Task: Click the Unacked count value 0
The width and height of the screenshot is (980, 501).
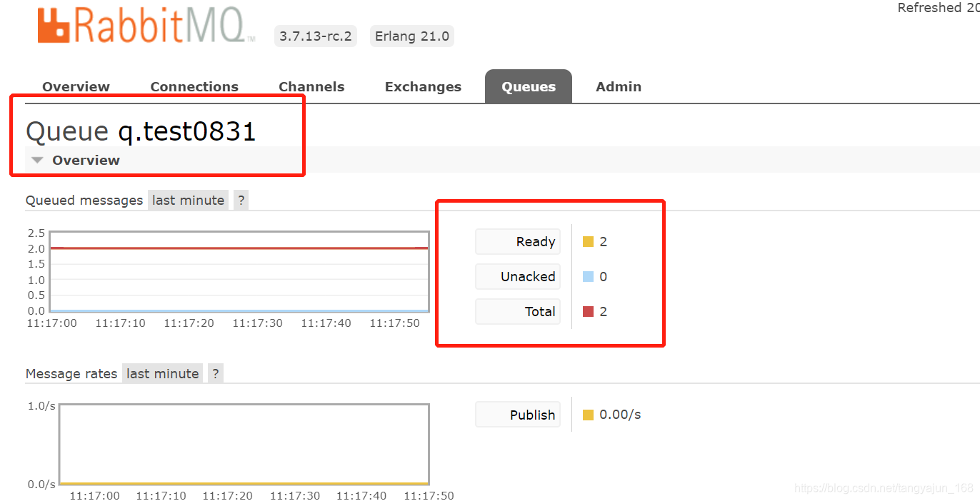Action: coord(604,277)
